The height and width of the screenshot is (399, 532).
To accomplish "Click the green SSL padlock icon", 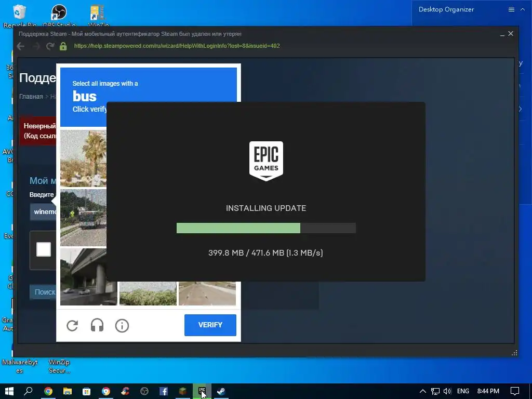I will tap(63, 46).
